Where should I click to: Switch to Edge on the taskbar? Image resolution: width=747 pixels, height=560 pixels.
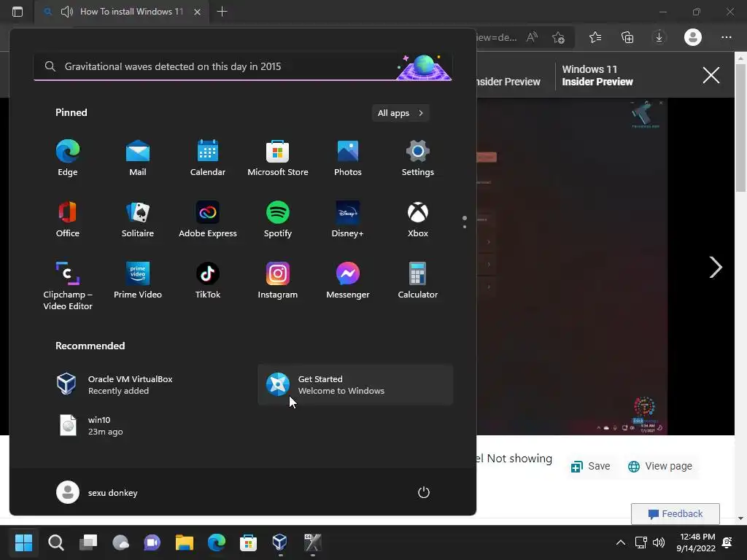coord(216,542)
